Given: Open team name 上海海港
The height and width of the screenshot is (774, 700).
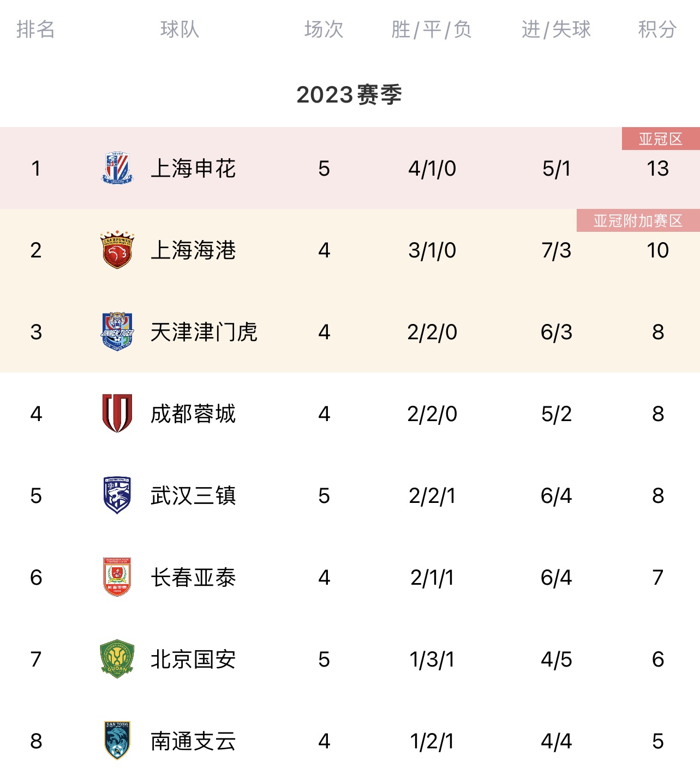Looking at the screenshot, I should click(x=193, y=250).
